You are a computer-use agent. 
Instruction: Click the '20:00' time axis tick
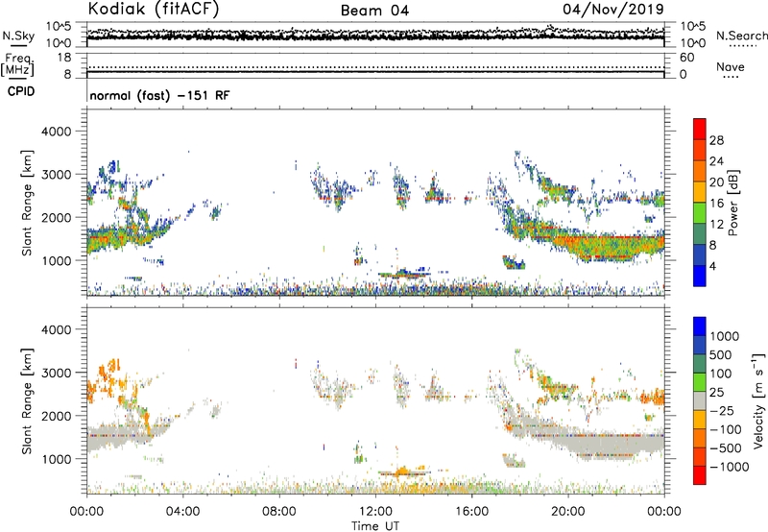[568, 512]
